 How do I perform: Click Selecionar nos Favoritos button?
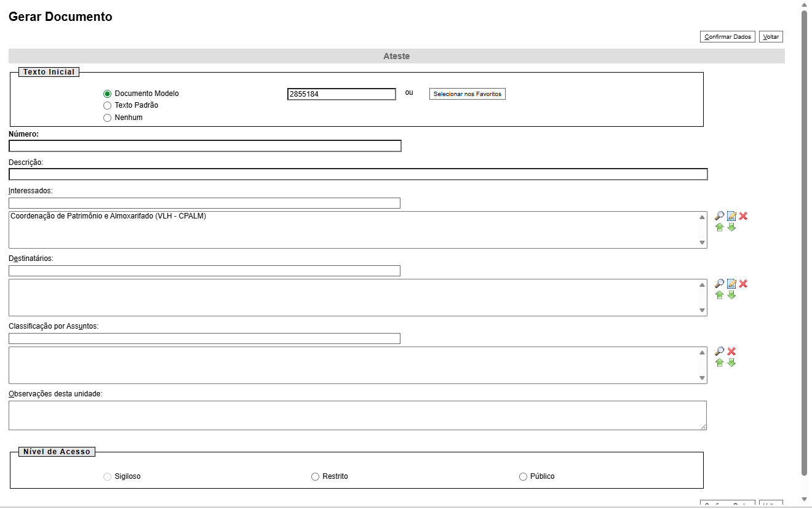pos(467,94)
